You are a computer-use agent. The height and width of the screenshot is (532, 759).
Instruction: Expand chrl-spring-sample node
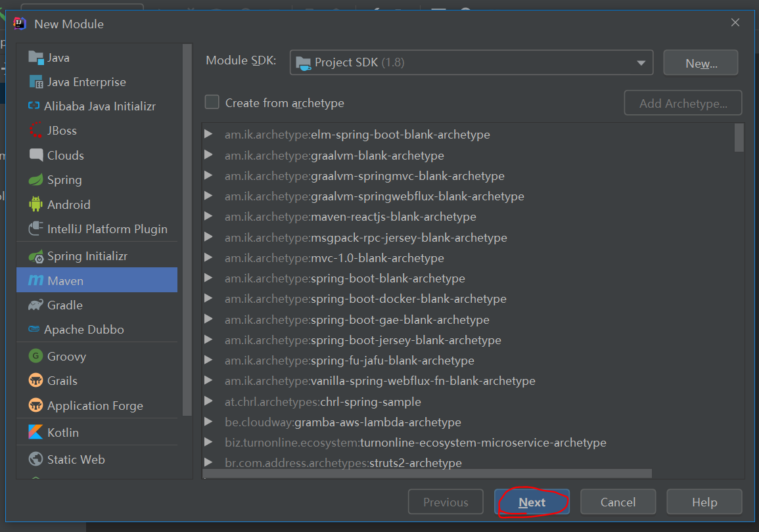pyautogui.click(x=208, y=401)
